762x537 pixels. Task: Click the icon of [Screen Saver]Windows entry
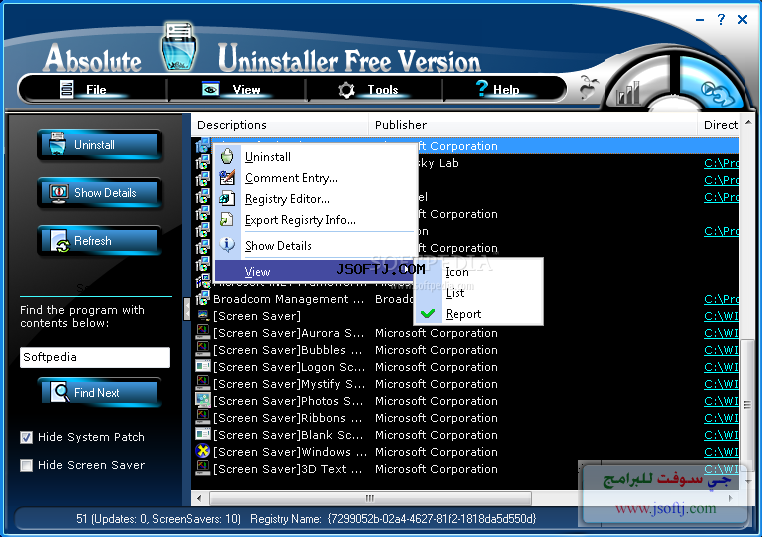coord(202,451)
